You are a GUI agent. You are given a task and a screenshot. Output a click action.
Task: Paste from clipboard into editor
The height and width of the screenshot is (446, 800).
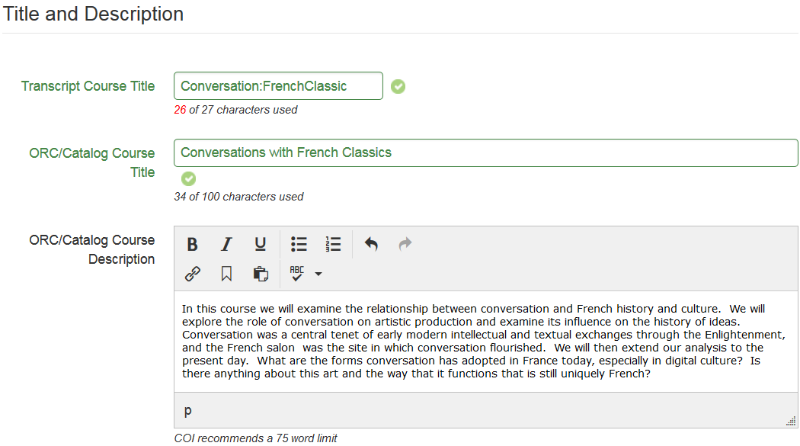tap(260, 273)
